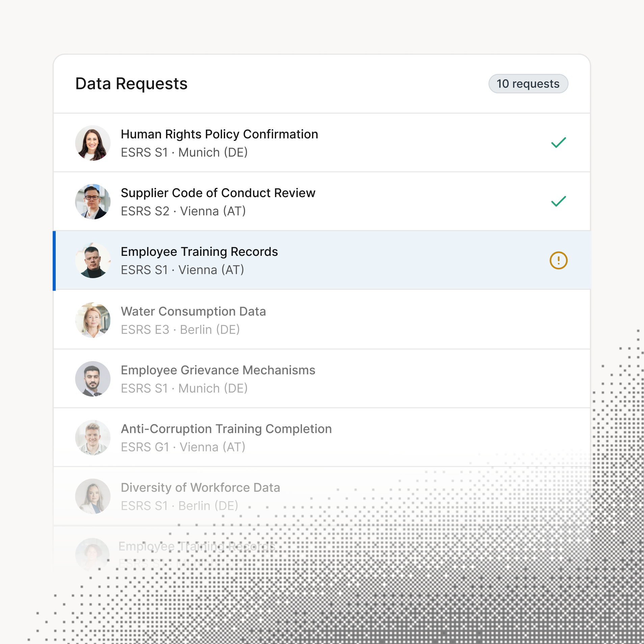The height and width of the screenshot is (644, 644).
Task: Select avatar next to Supplier Code of Conduct Review
Action: click(93, 202)
